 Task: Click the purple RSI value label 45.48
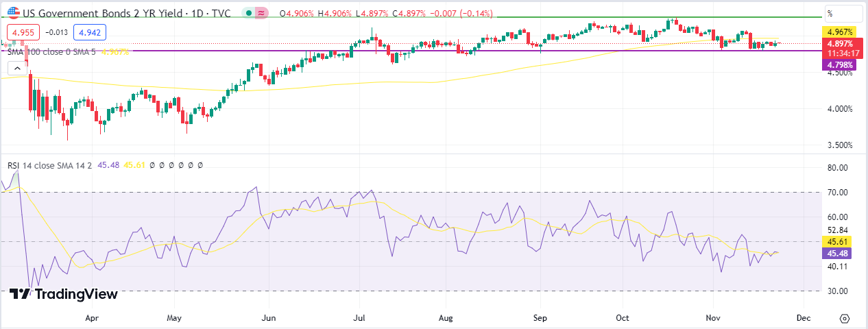coord(835,253)
